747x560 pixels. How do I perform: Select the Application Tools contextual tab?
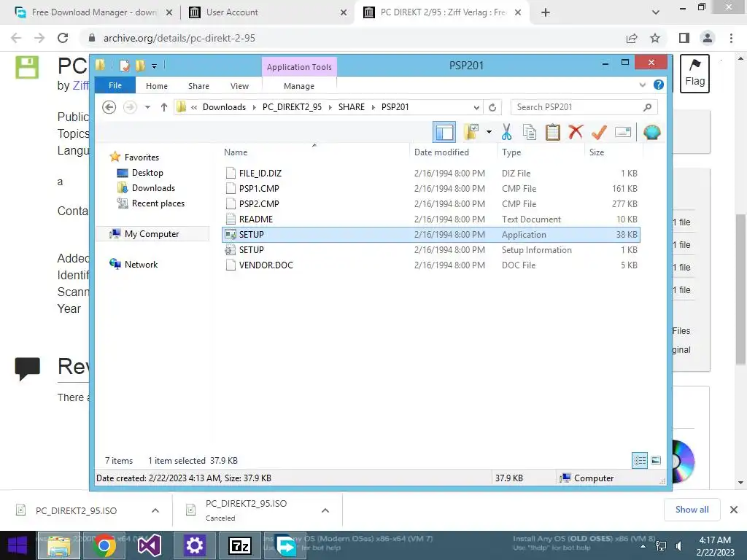click(x=299, y=66)
